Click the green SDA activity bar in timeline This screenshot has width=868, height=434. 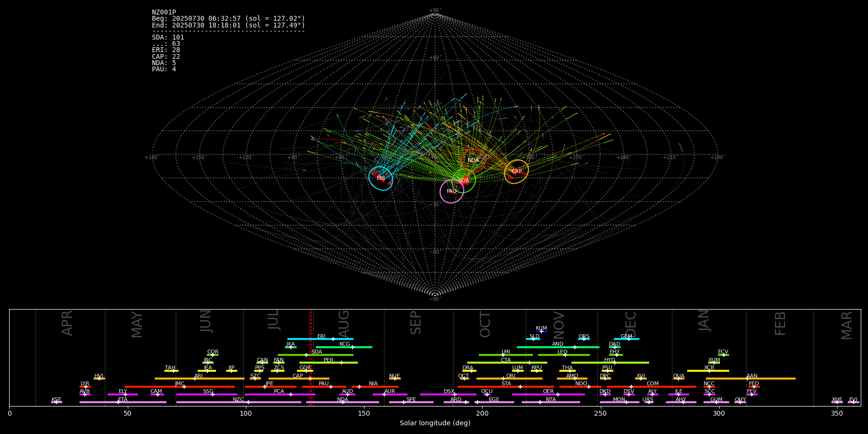point(315,355)
